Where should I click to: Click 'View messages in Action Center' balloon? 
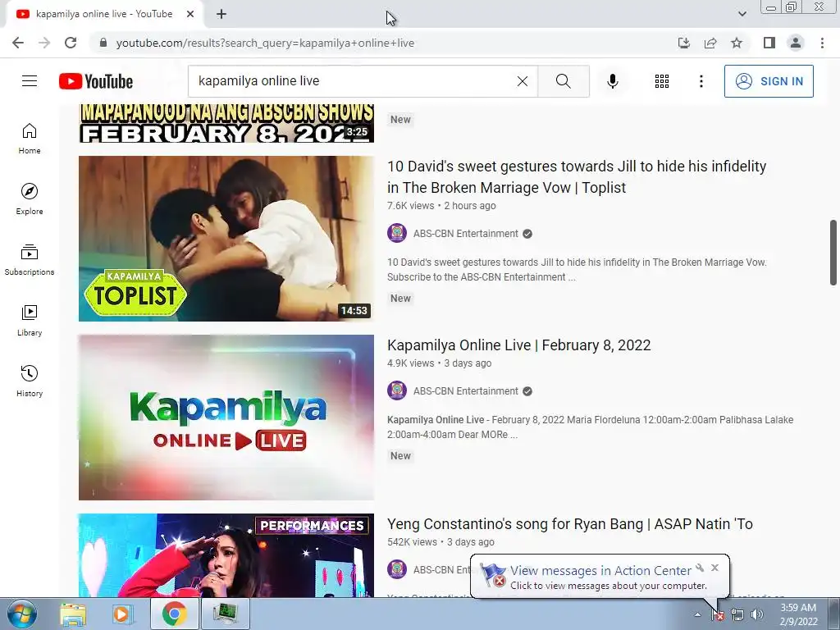click(x=600, y=571)
